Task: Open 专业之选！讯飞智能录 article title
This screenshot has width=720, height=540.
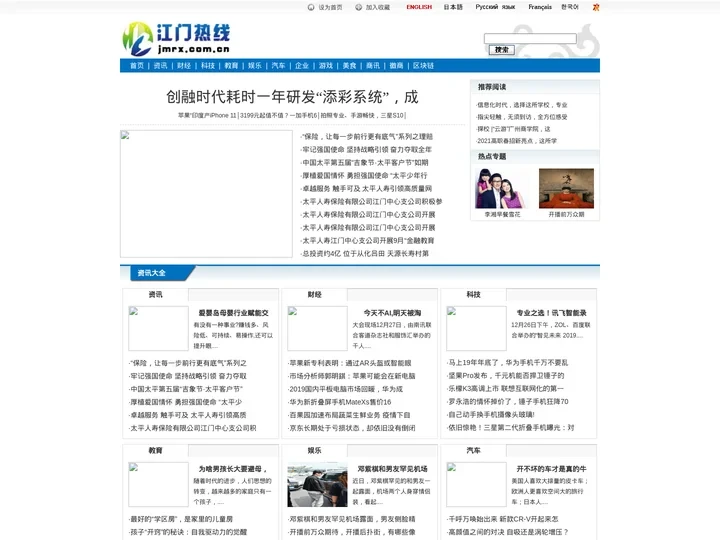Action: coord(551,313)
